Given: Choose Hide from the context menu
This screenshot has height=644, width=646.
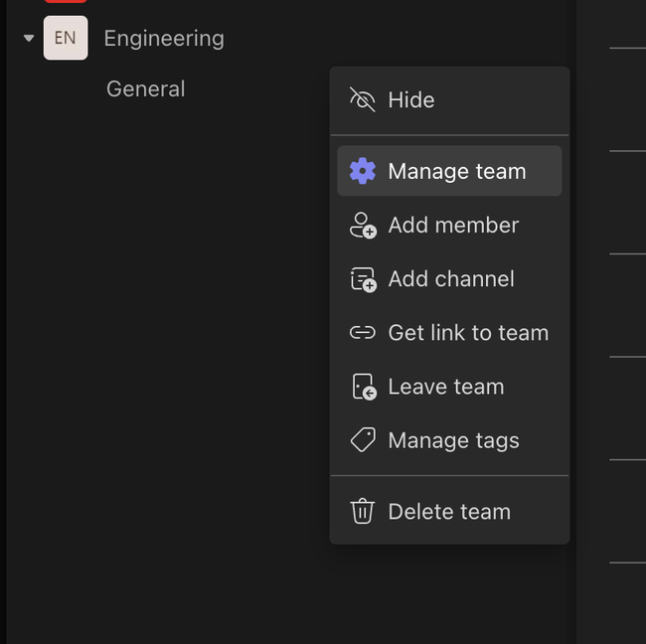Looking at the screenshot, I should point(411,99).
